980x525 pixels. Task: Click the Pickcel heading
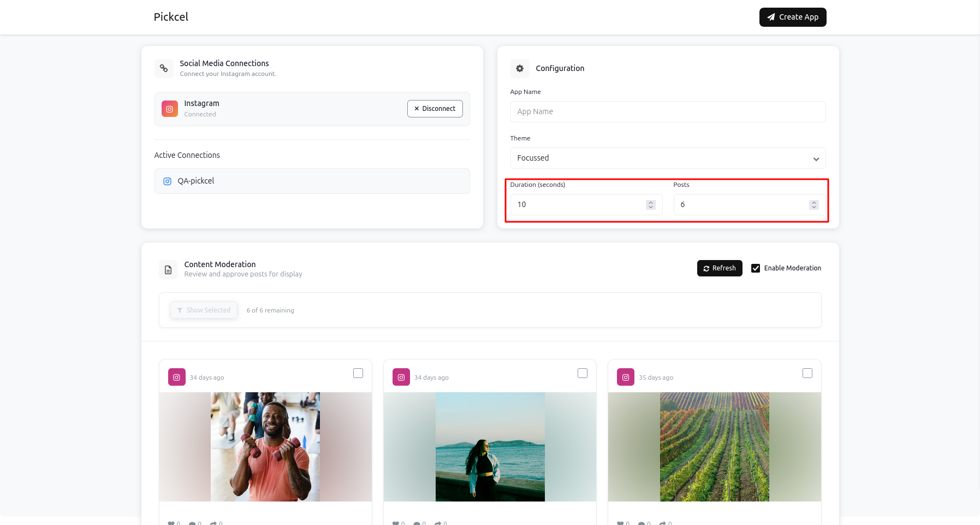point(171,17)
